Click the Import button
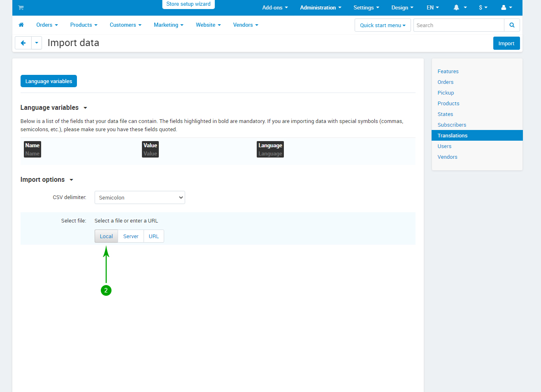This screenshot has height=392, width=541. click(506, 43)
